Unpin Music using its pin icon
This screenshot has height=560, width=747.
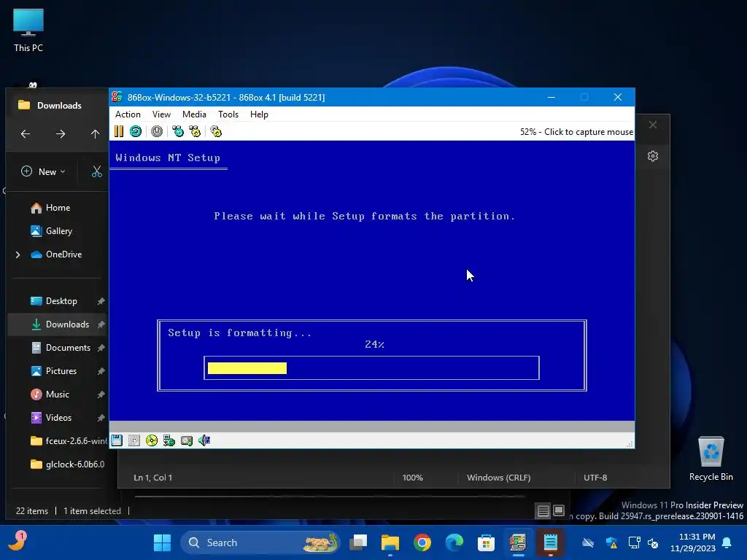(101, 394)
